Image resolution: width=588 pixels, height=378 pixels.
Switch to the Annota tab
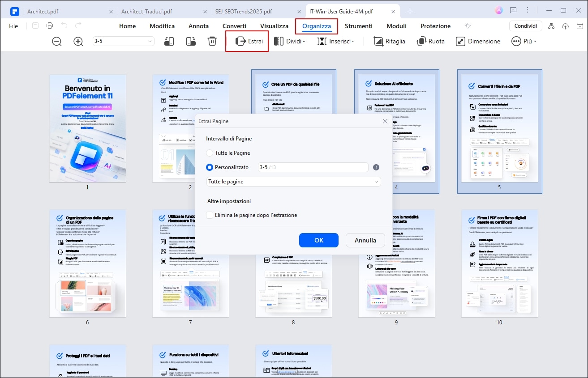198,26
